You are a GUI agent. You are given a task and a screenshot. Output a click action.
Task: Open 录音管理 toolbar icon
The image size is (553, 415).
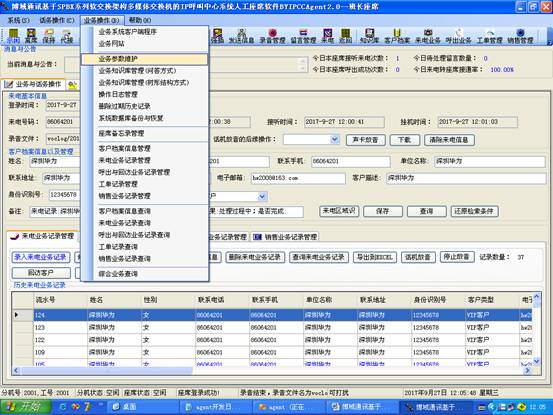click(272, 36)
